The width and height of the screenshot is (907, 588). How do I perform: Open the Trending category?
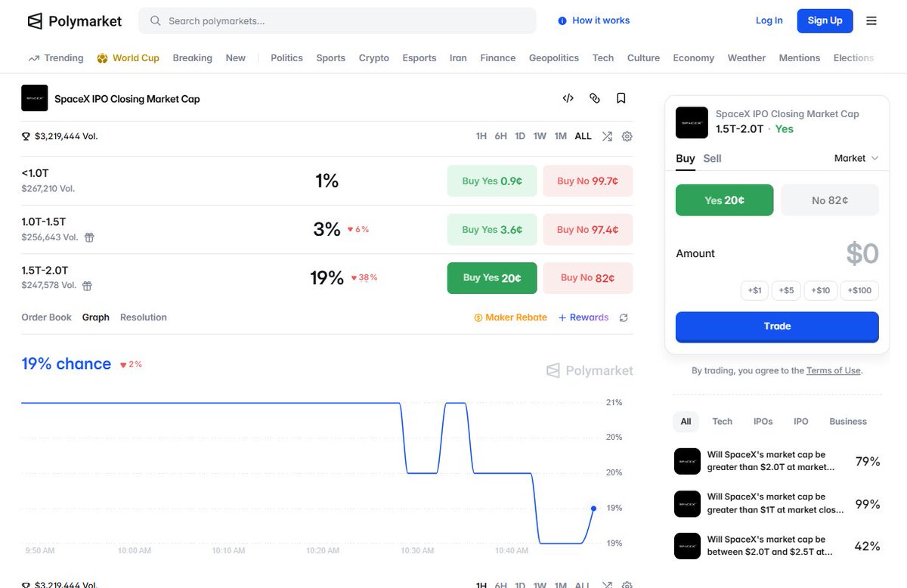tap(56, 58)
